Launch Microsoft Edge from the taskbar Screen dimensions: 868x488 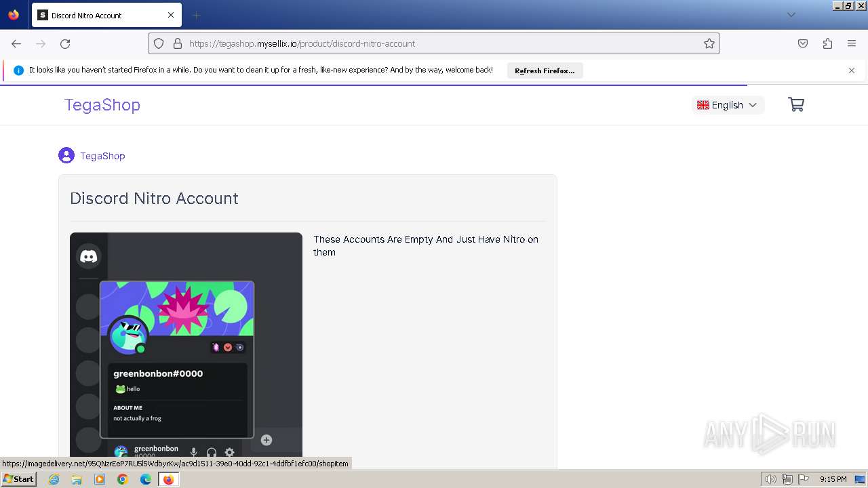pos(146,479)
